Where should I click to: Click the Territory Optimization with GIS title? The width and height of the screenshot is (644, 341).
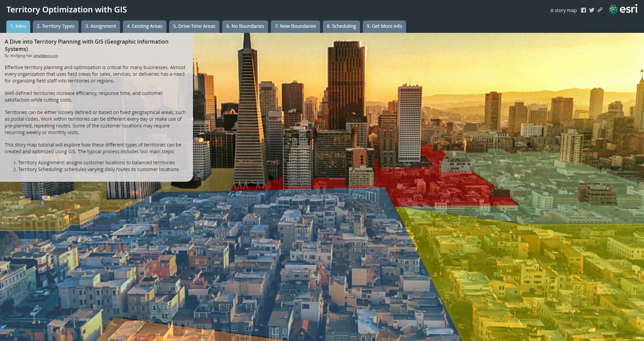click(x=66, y=10)
